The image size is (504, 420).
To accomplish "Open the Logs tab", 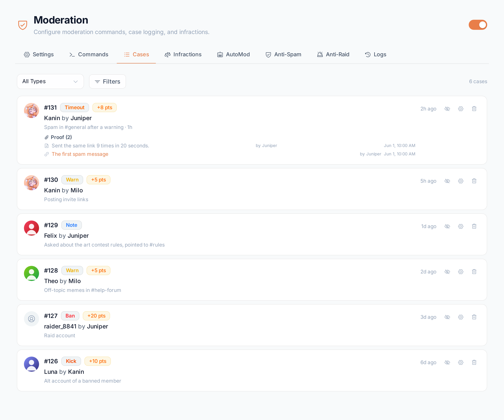I will tap(376, 54).
